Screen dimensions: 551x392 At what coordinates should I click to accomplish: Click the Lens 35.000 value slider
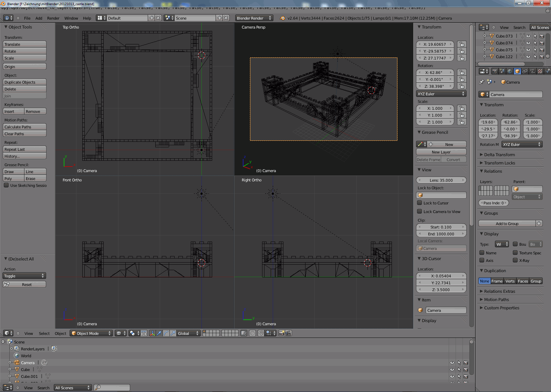coord(441,180)
